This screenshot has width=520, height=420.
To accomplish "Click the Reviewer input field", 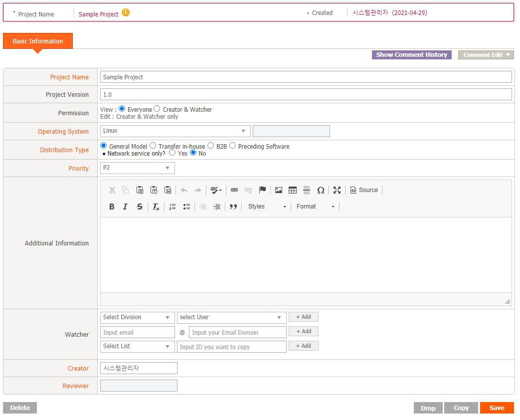I will pyautogui.click(x=139, y=386).
